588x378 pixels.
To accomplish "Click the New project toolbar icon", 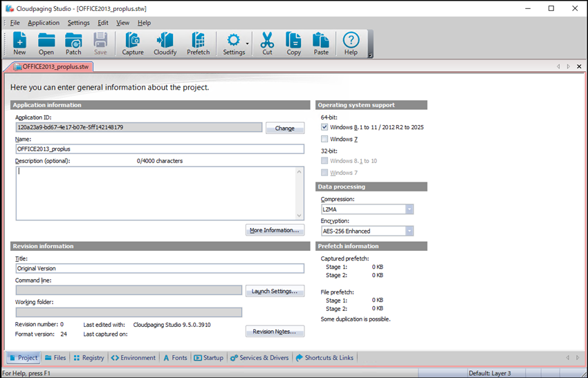I will [19, 43].
